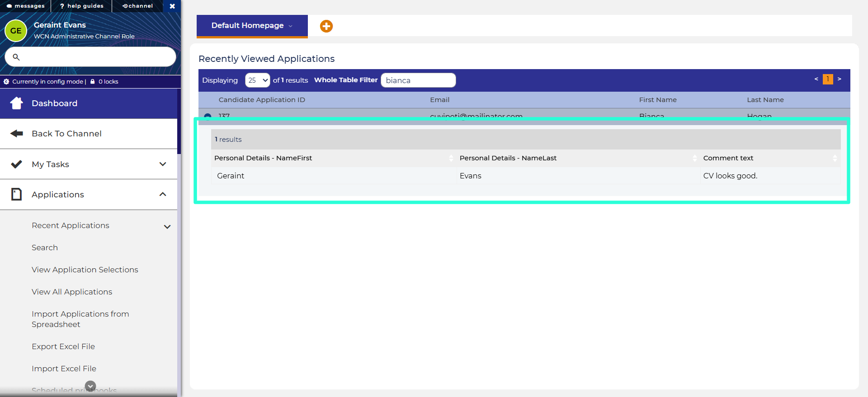
Task: Click the back arrow icon
Action: tap(17, 134)
